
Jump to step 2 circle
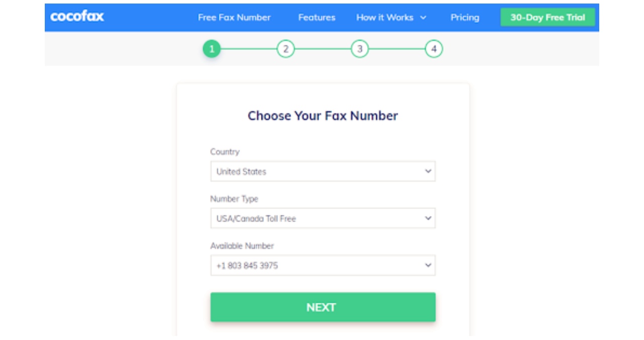point(285,49)
